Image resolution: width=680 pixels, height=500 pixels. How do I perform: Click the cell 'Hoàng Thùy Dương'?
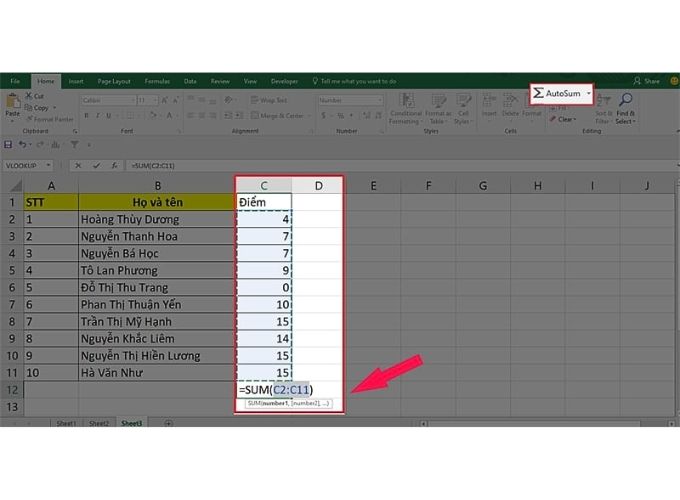pos(157,219)
